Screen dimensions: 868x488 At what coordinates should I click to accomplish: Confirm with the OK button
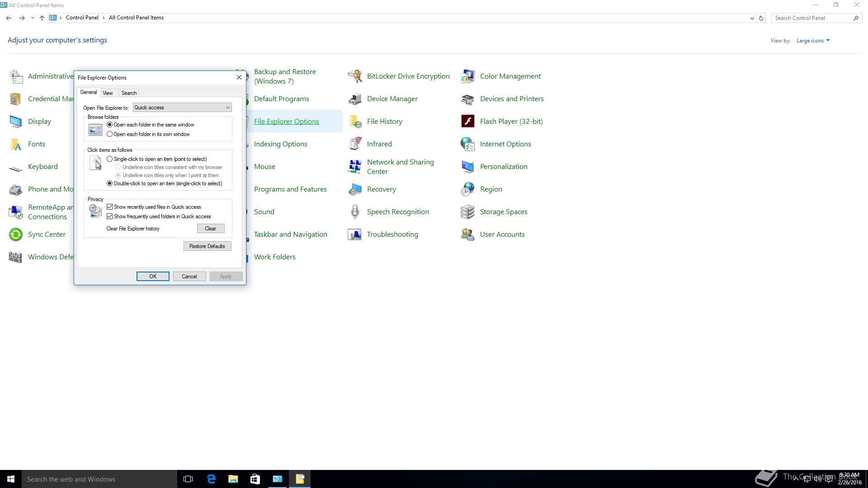[153, 277]
